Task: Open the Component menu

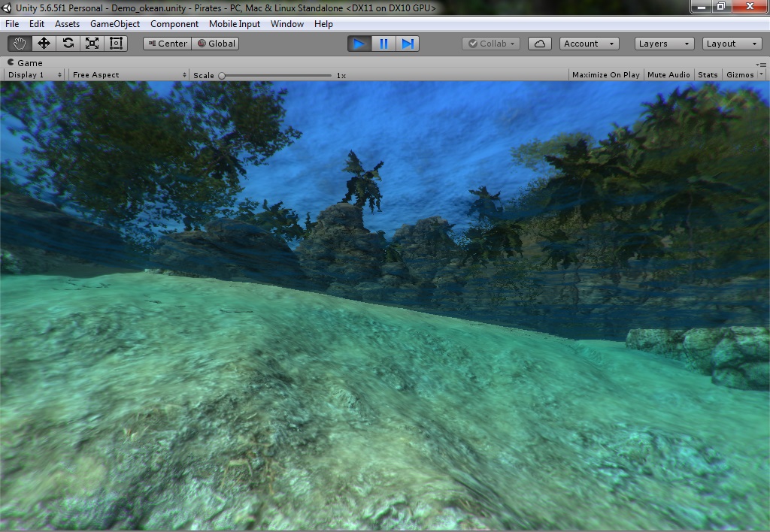Action: pyautogui.click(x=174, y=24)
